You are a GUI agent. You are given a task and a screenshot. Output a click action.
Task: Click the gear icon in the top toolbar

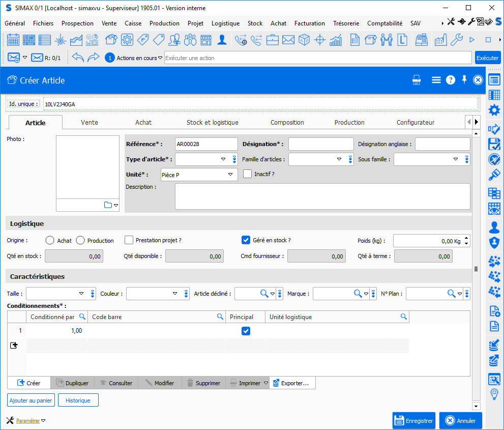(x=127, y=40)
